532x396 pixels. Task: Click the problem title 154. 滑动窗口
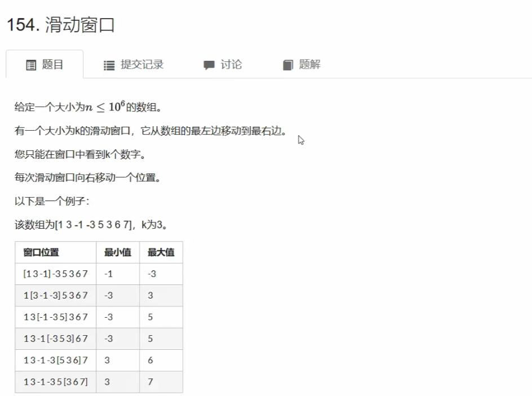pyautogui.click(x=60, y=25)
